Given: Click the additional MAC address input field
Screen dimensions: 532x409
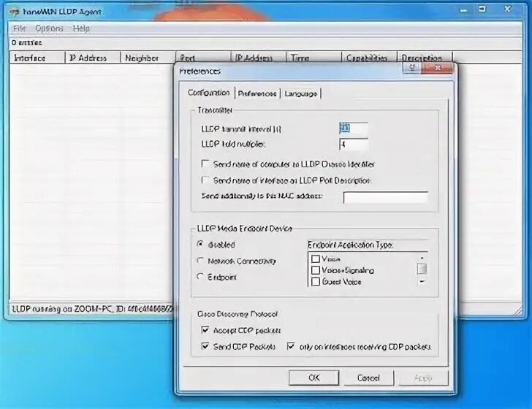Looking at the screenshot, I should coord(386,197).
